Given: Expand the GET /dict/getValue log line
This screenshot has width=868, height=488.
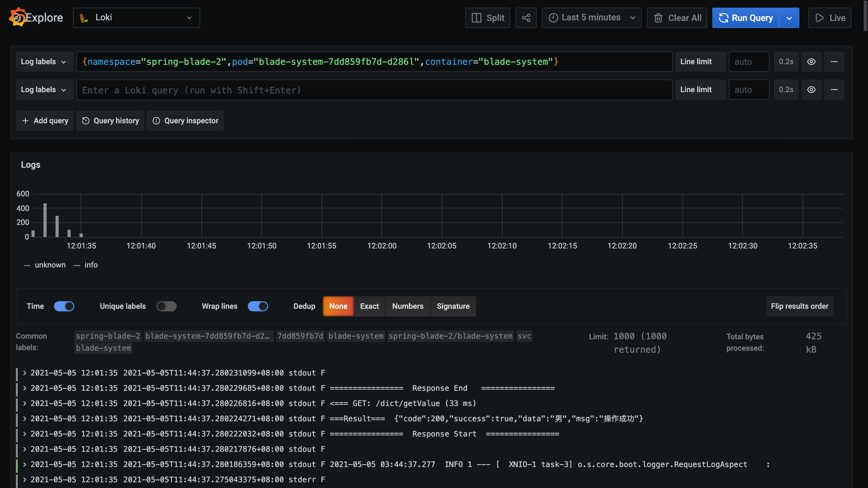Looking at the screenshot, I should (24, 403).
